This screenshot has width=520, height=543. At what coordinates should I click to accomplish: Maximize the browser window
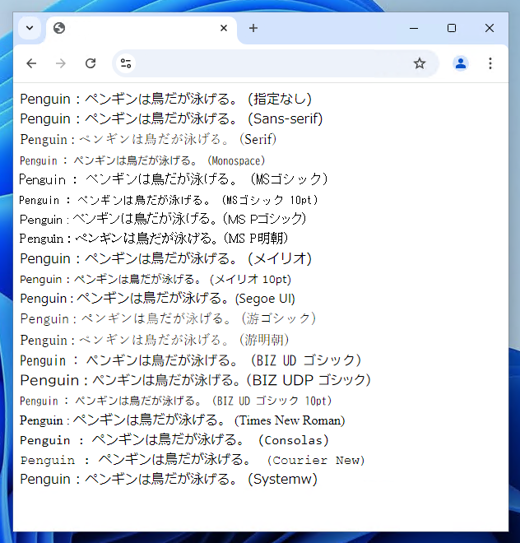(451, 28)
